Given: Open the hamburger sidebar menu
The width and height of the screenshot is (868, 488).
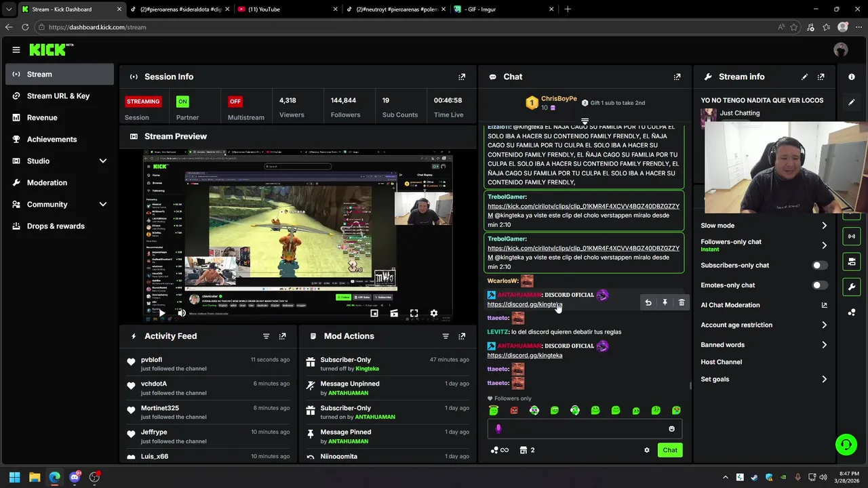Looking at the screenshot, I should pyautogui.click(x=16, y=49).
